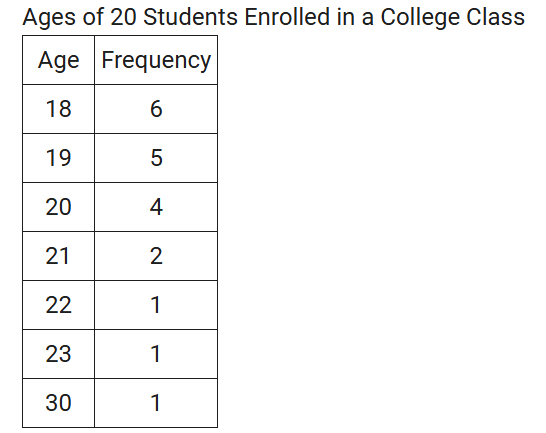
Task: Click the frequency cell beside age 22
Action: 156,305
